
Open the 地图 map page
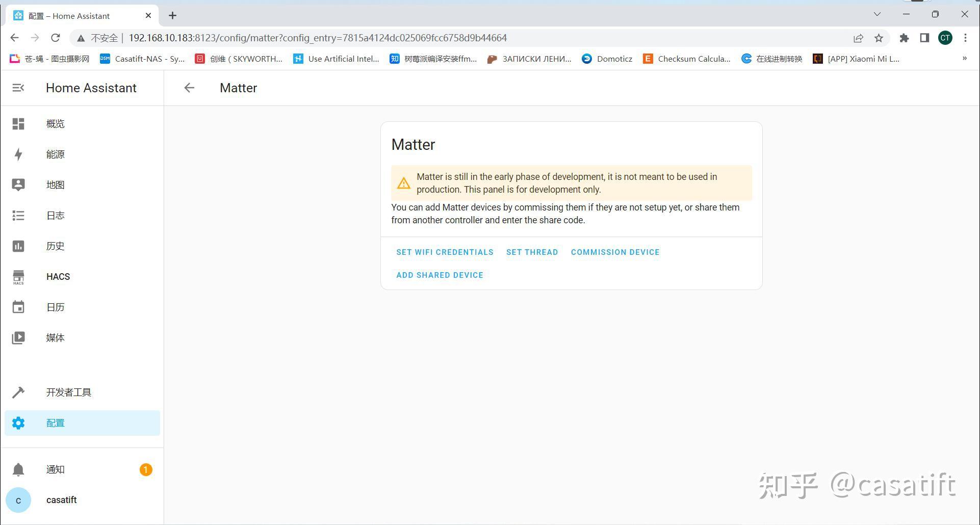[18, 185]
